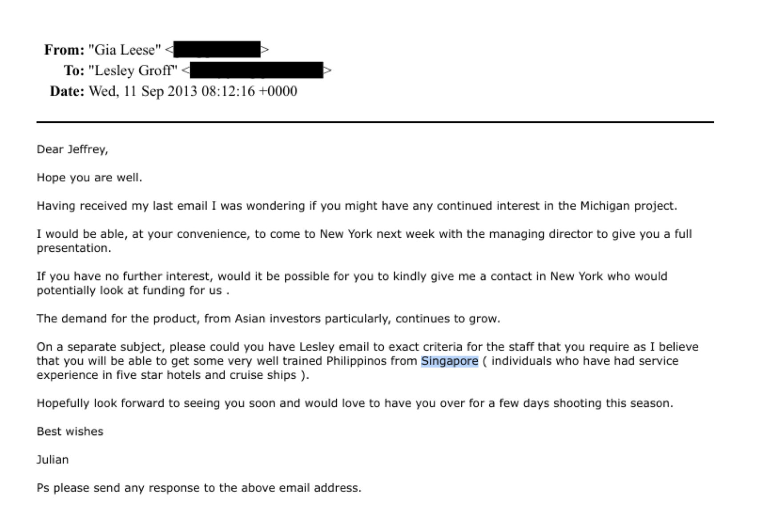757x532 pixels.
Task: Click the Dear Jeffrey greeting
Action: (72, 149)
